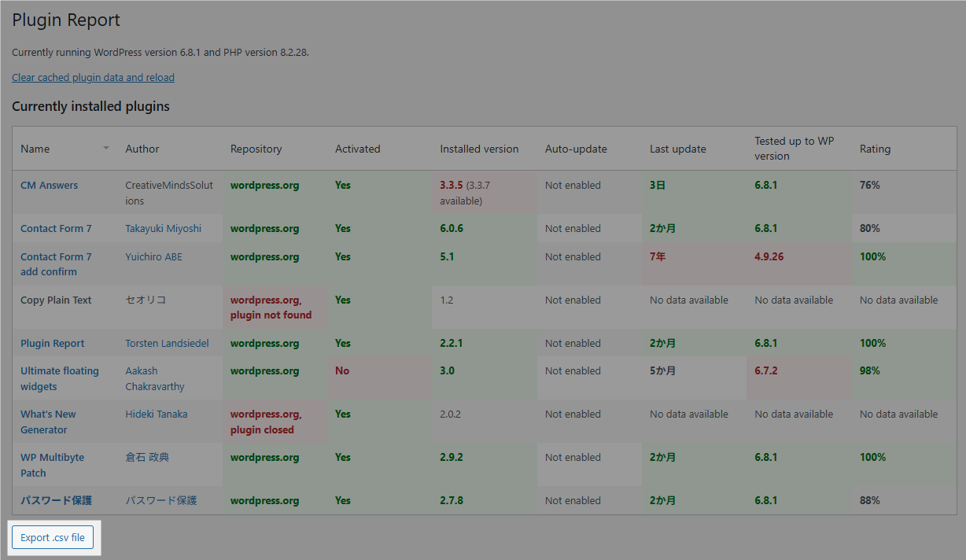This screenshot has width=966, height=560.
Task: Visit author Aakash Chakravarthy link
Action: click(x=154, y=378)
